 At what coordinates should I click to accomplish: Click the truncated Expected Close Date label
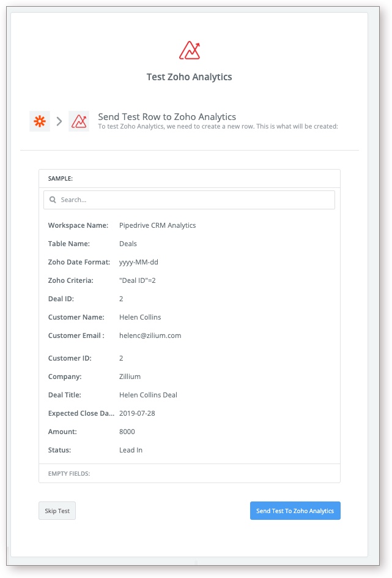click(81, 413)
